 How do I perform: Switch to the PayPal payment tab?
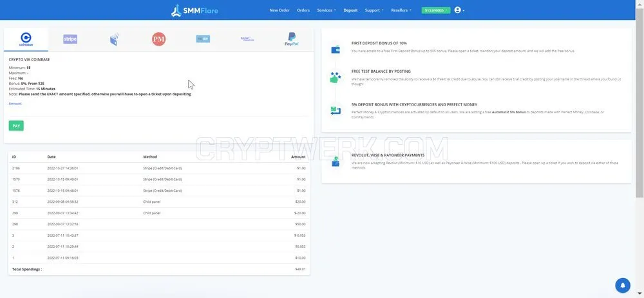pos(292,39)
